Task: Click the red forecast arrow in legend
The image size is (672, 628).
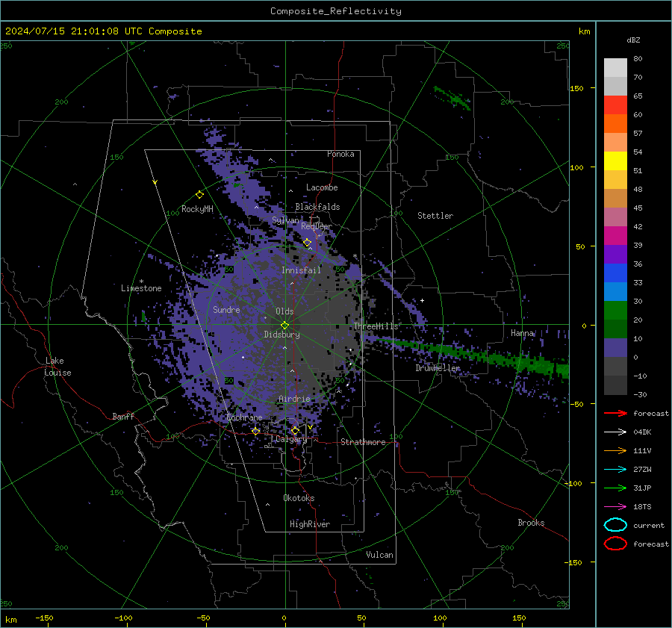Action: tap(615, 413)
